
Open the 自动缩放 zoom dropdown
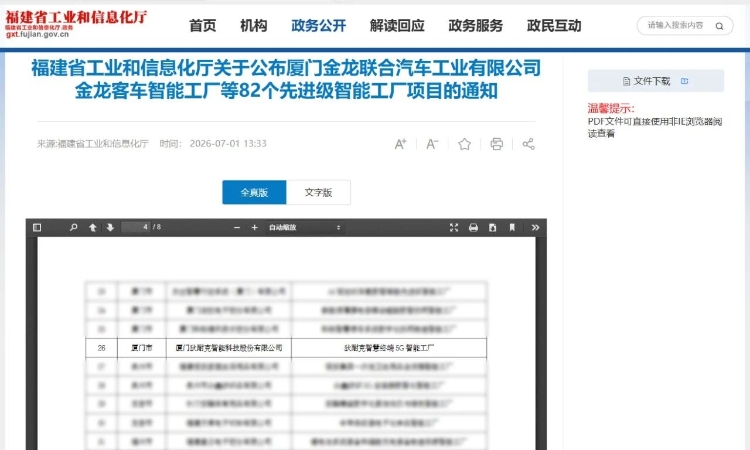click(x=304, y=228)
